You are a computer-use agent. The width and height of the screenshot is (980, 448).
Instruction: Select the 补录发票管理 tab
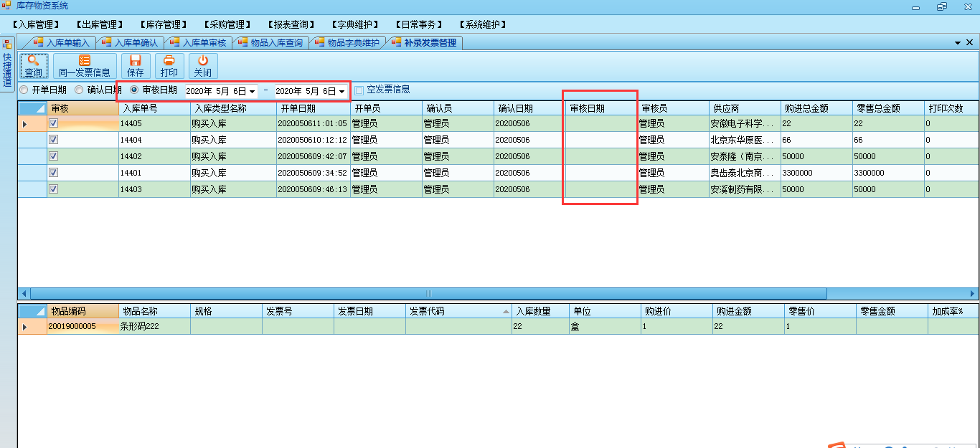424,43
